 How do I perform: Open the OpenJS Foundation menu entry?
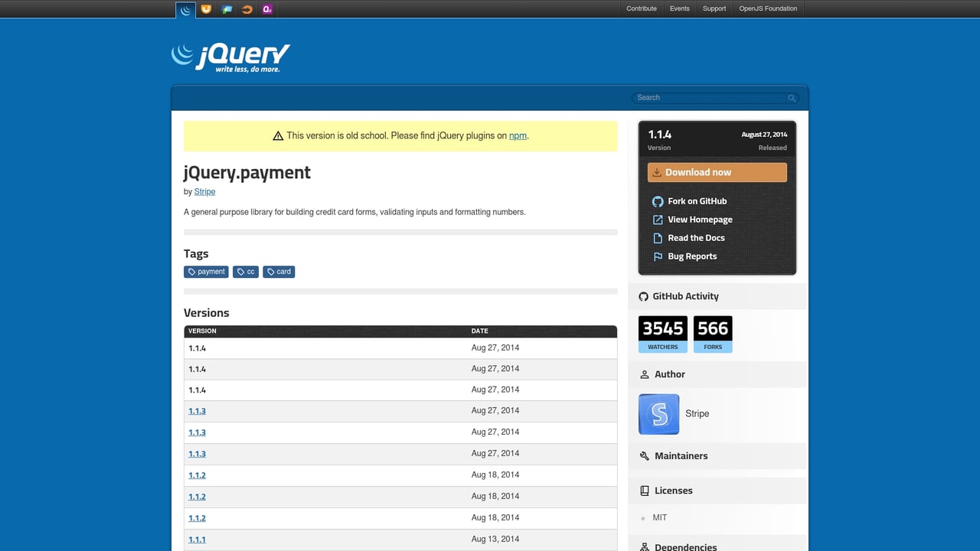768,8
